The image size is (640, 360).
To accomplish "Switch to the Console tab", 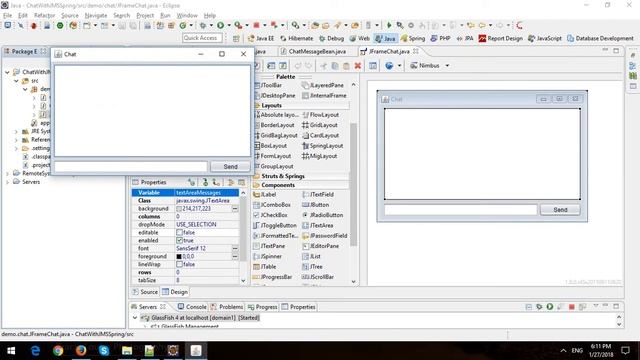I will [192, 307].
